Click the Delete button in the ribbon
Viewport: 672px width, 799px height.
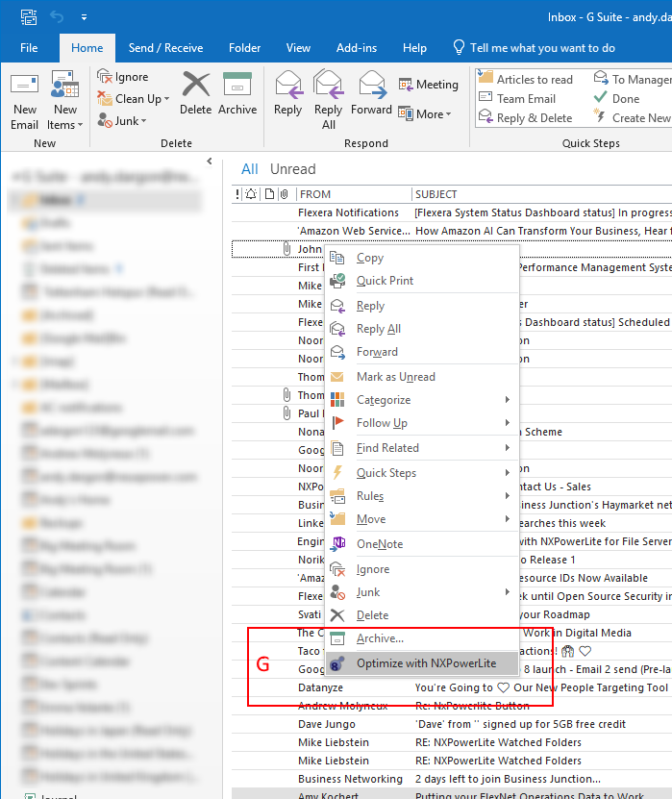click(x=195, y=93)
